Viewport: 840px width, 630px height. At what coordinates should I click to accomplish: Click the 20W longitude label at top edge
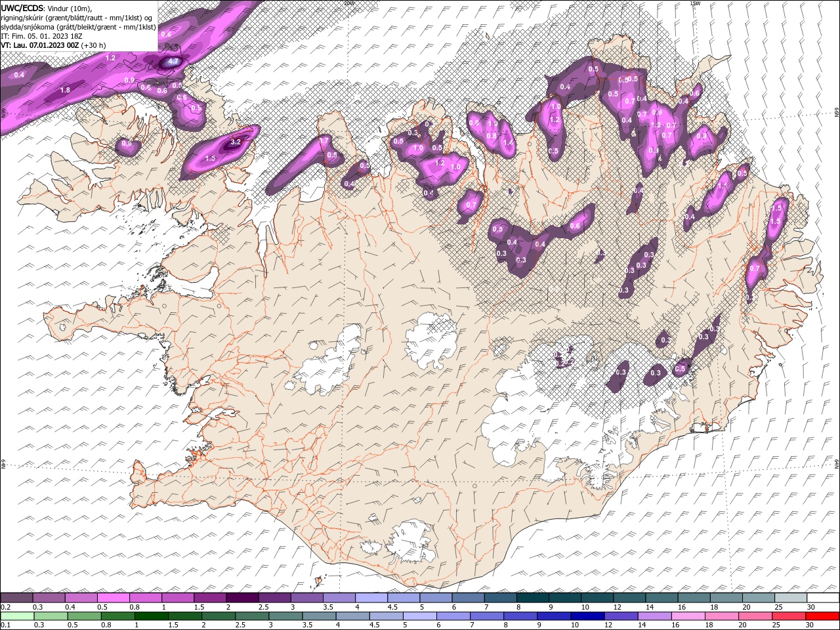click(x=348, y=3)
